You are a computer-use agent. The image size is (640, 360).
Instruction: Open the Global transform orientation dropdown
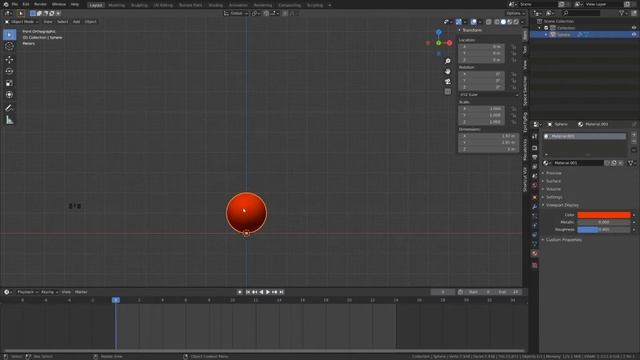click(236, 13)
